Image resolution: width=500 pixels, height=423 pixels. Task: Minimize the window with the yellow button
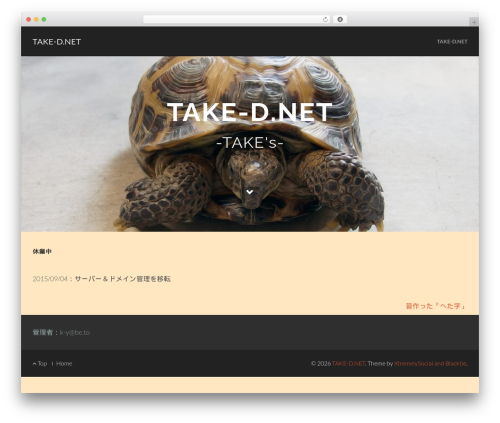(x=36, y=20)
